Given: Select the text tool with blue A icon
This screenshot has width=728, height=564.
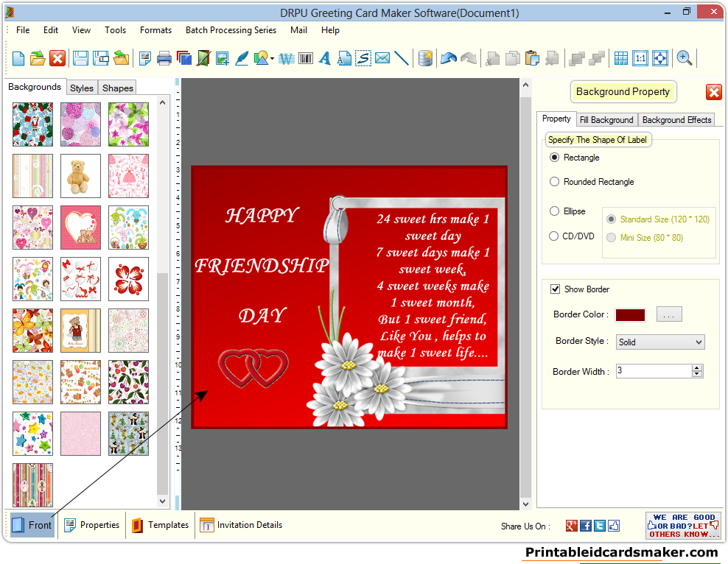Looking at the screenshot, I should (x=324, y=58).
